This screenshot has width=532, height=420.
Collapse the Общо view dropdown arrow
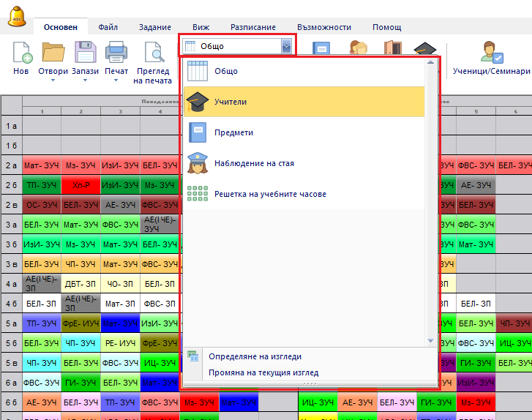[x=286, y=47]
